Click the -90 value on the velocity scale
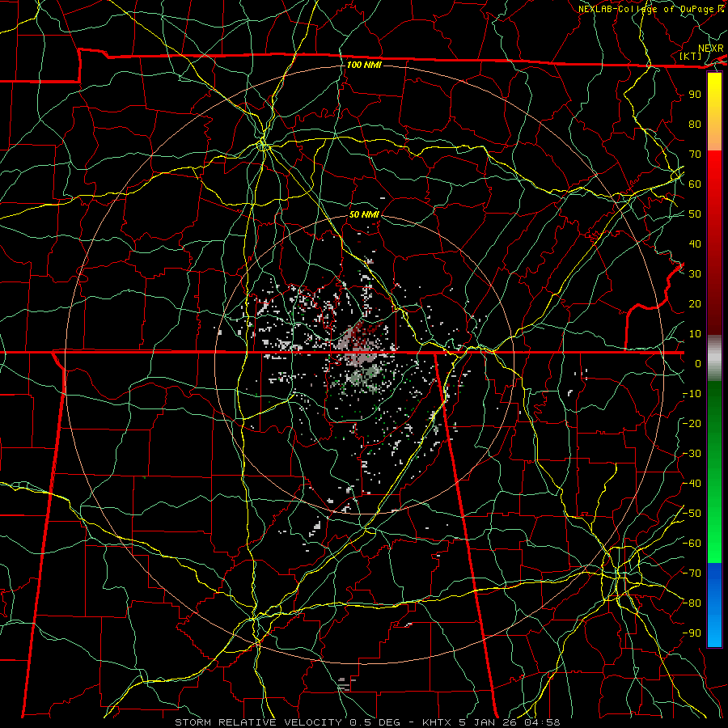The image size is (728, 728). tap(692, 633)
